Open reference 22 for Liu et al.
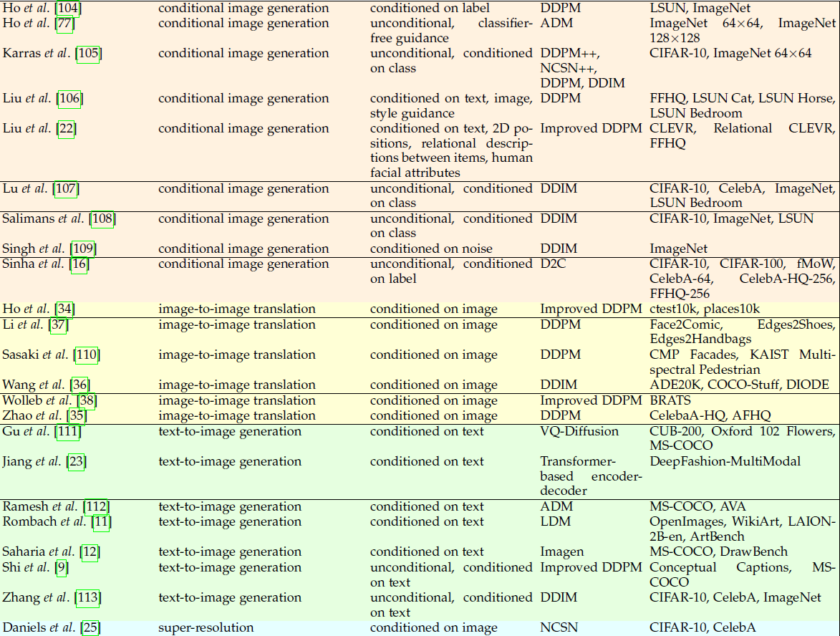 pos(66,129)
